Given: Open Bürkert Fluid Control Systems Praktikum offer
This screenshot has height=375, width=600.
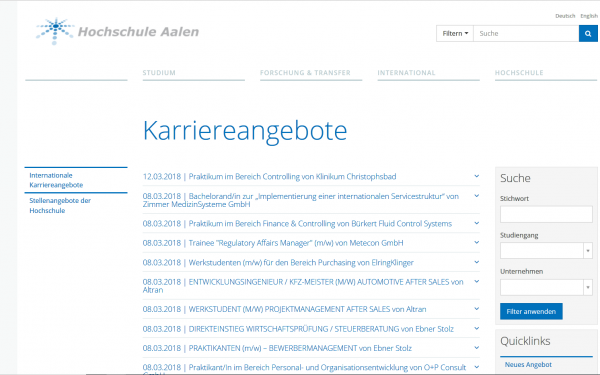Looking at the screenshot, I should (297, 223).
